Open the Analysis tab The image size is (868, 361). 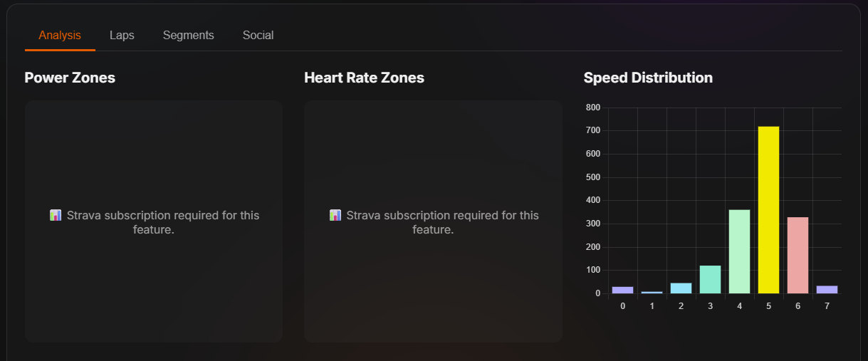(60, 35)
